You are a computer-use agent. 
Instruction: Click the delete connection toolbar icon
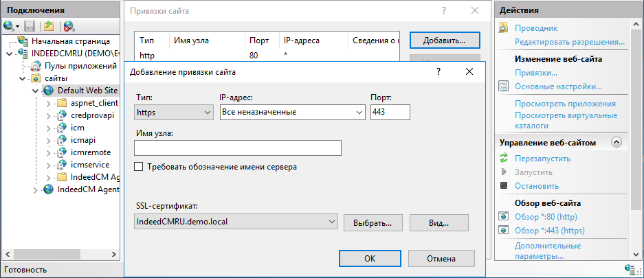tap(69, 27)
